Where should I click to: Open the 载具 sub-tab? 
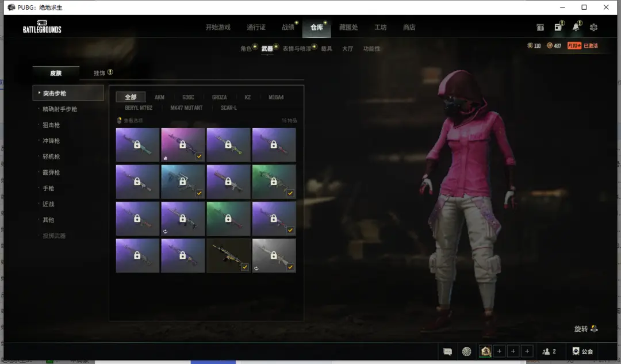tap(327, 49)
